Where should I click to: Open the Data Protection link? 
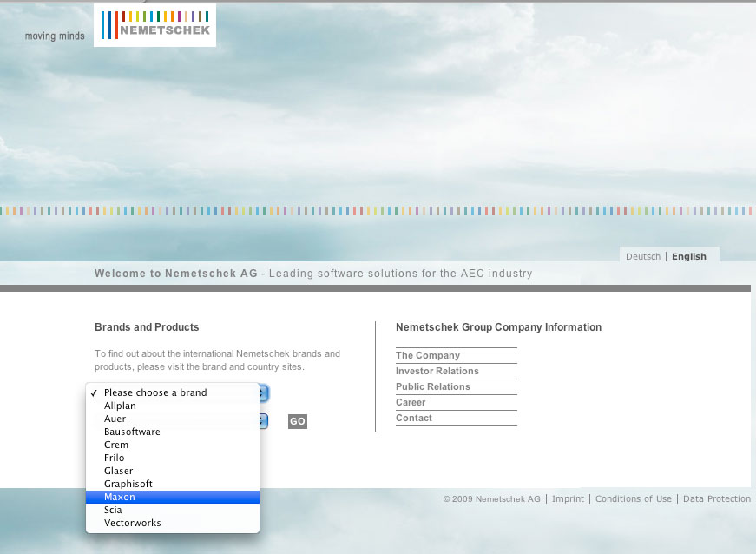[717, 498]
